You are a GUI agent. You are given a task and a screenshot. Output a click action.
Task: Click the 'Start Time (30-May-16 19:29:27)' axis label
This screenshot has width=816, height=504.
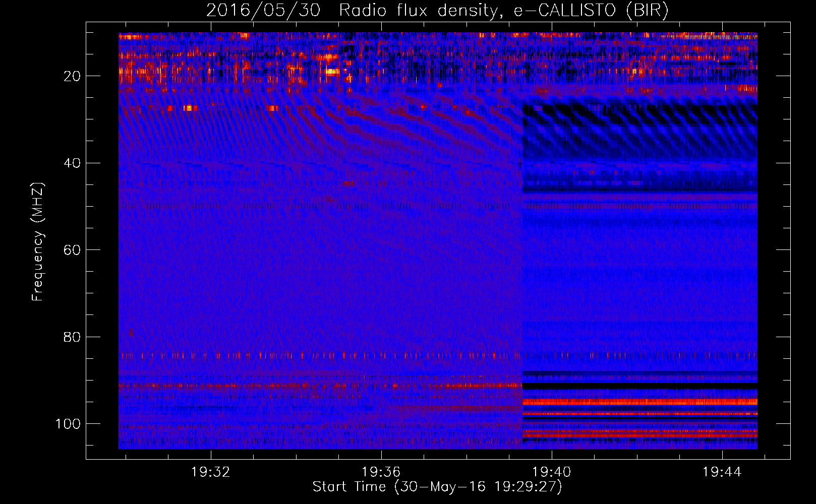[437, 487]
